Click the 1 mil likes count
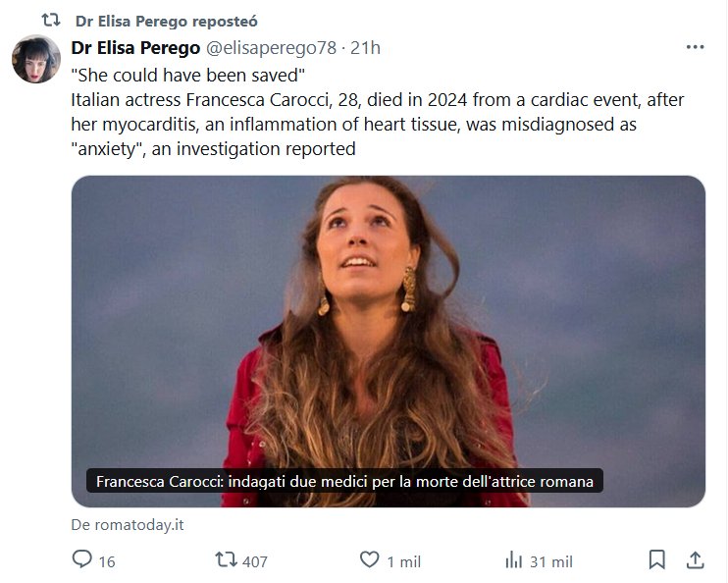This screenshot has width=728, height=583. tap(403, 561)
